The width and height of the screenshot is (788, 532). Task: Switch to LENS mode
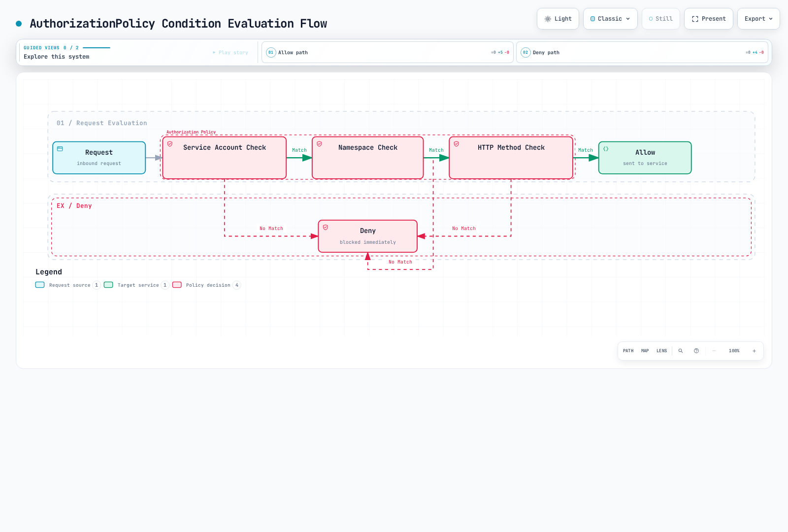[662, 351]
